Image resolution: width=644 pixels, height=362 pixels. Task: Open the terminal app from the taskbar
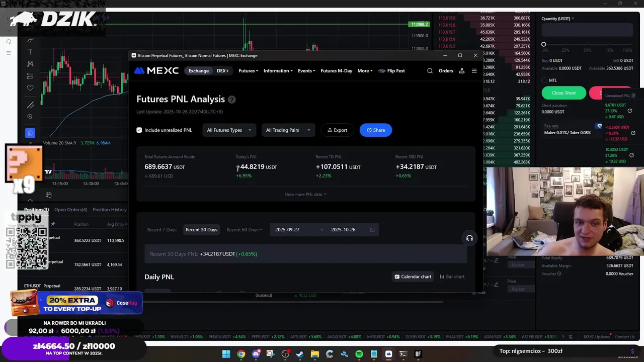tap(403, 354)
